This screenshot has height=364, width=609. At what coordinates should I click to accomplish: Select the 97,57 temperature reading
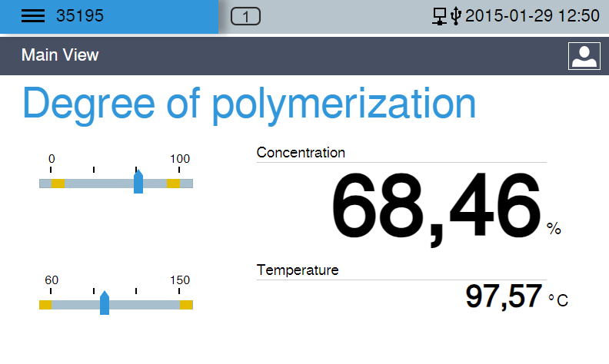click(504, 296)
